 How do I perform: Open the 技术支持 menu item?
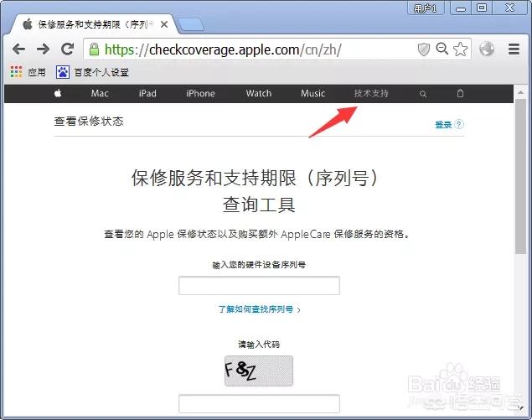click(x=371, y=93)
